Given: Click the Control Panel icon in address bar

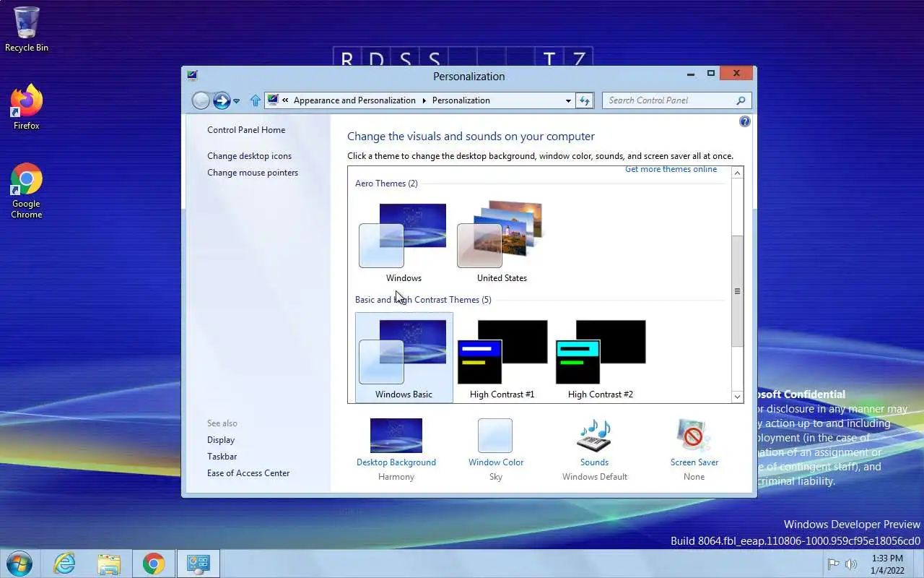Looking at the screenshot, I should (273, 100).
